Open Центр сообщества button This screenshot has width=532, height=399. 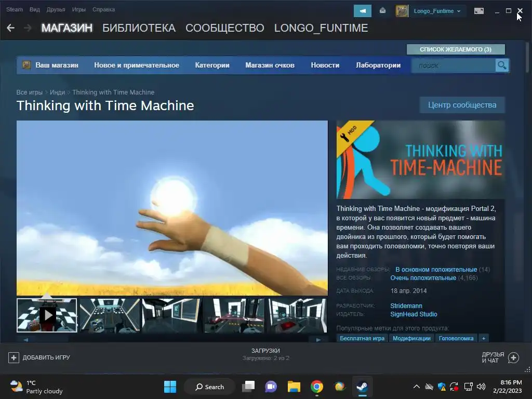pos(462,105)
